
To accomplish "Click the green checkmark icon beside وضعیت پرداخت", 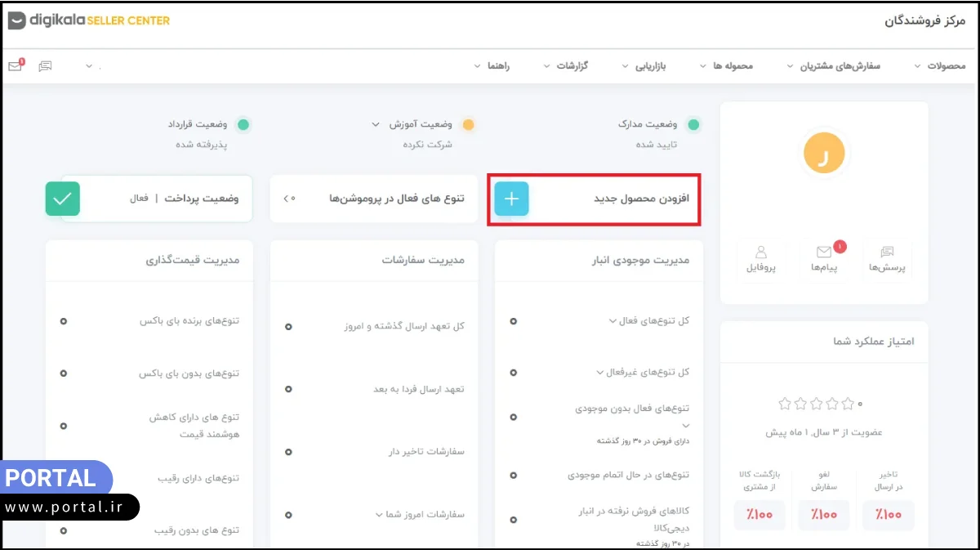I will 63,198.
